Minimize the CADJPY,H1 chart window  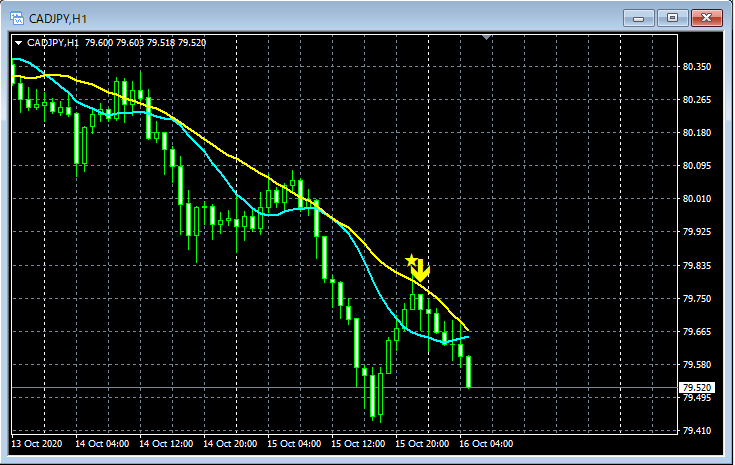tap(638, 18)
